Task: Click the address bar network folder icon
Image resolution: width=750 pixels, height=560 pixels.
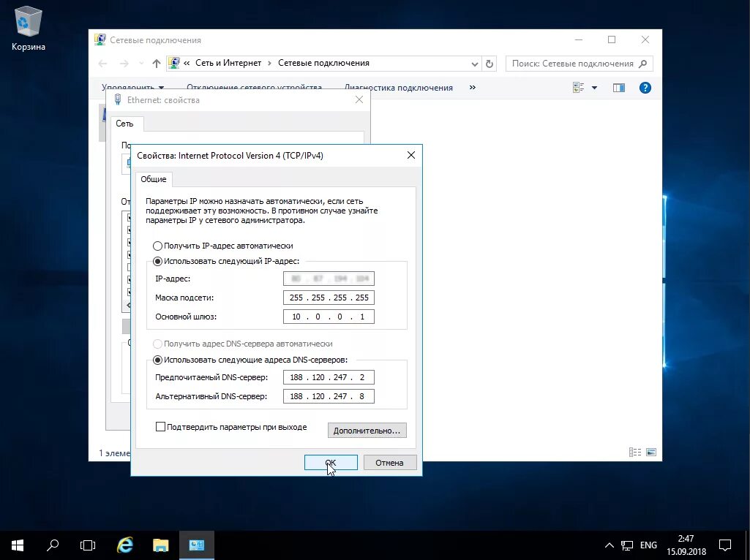Action: (x=174, y=63)
